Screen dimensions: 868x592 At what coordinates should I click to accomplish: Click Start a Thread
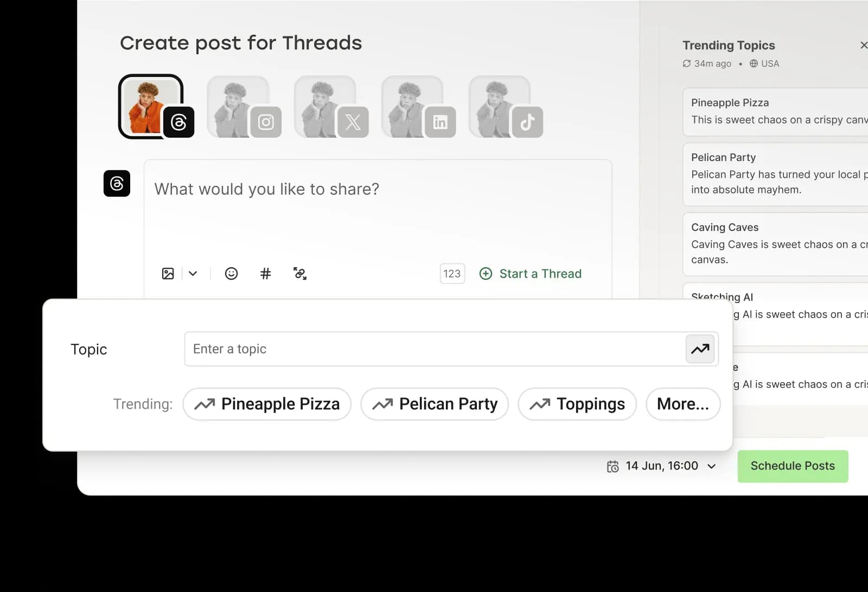tap(530, 274)
